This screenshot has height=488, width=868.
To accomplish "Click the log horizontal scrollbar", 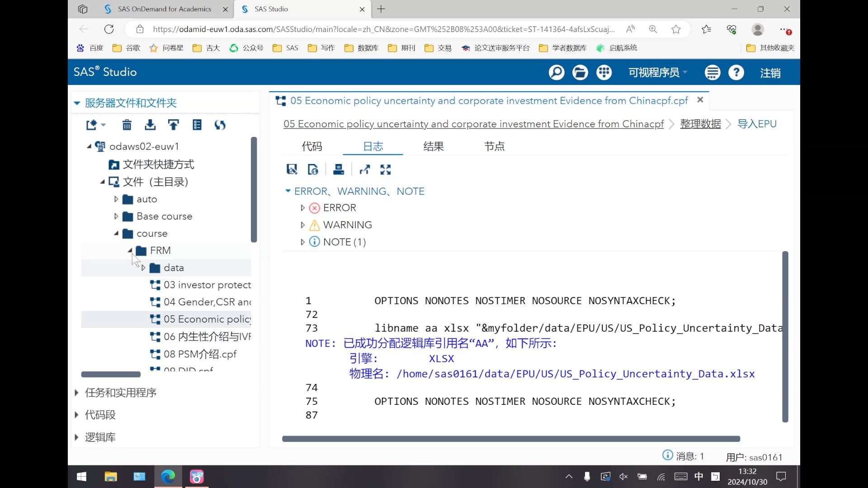I will pyautogui.click(x=511, y=439).
